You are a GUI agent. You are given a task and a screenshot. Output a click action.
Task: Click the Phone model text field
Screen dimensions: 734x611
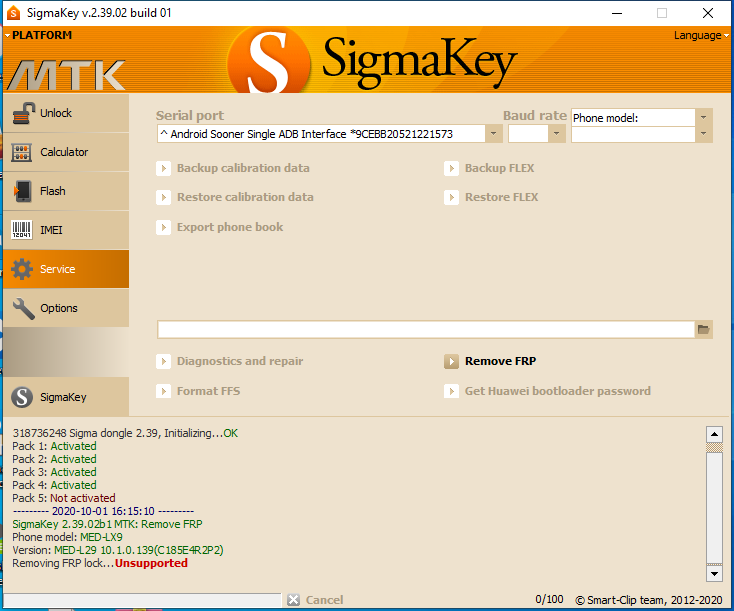coord(633,118)
